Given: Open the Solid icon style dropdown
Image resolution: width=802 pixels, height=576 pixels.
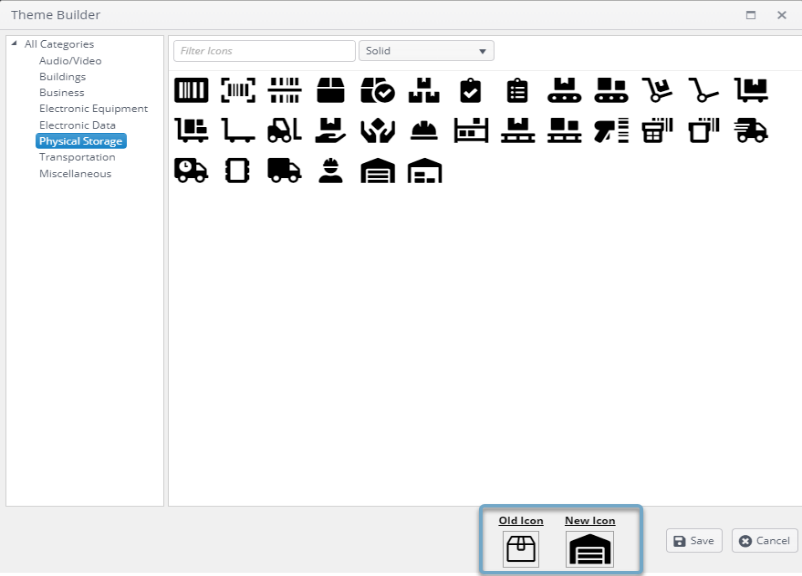Looking at the screenshot, I should [x=427, y=51].
